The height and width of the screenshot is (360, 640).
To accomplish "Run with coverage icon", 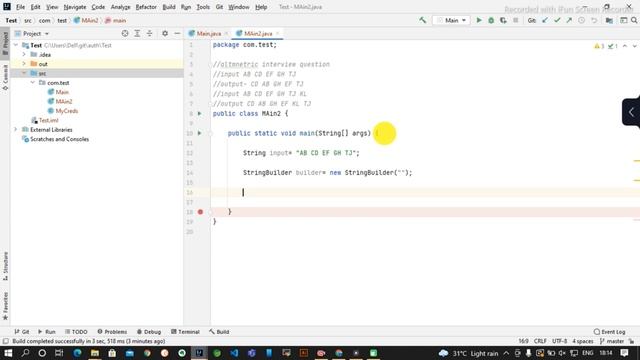I will (x=503, y=20).
